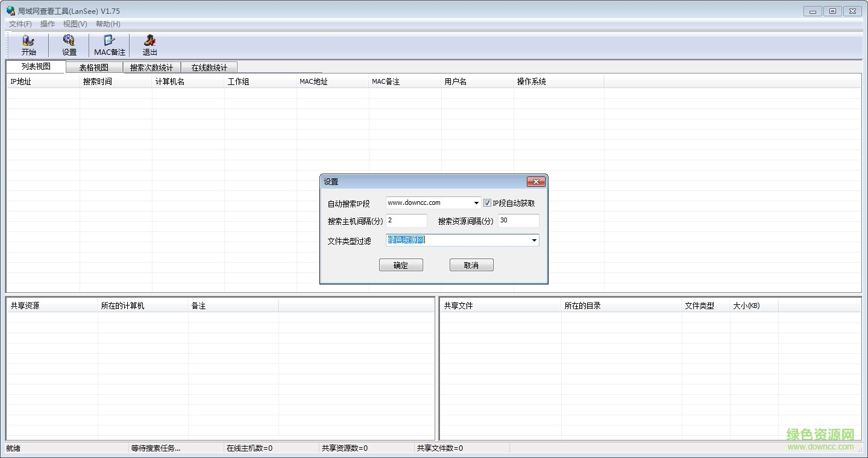The width and height of the screenshot is (868, 458).
Task: Click the 在线主机数=0 status bar text
Action: [x=250, y=448]
